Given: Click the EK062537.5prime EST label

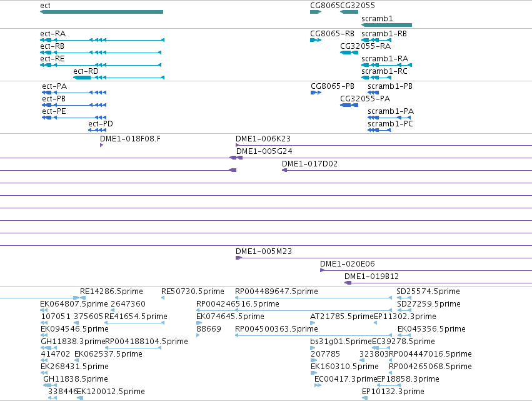Looking at the screenshot, I should [x=108, y=355].
